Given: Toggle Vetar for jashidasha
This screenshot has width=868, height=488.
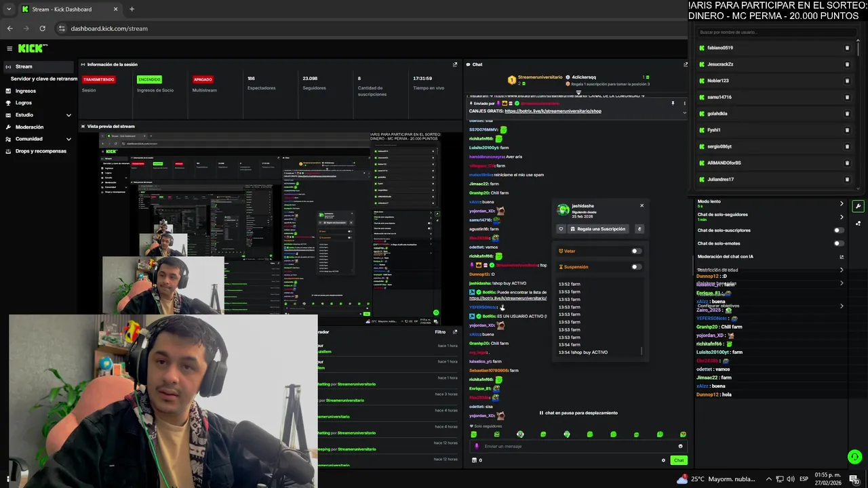Looking at the screenshot, I should [635, 251].
